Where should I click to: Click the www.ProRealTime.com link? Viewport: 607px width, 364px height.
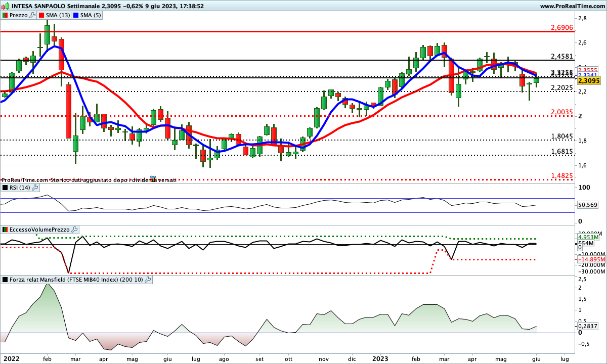pos(572,6)
